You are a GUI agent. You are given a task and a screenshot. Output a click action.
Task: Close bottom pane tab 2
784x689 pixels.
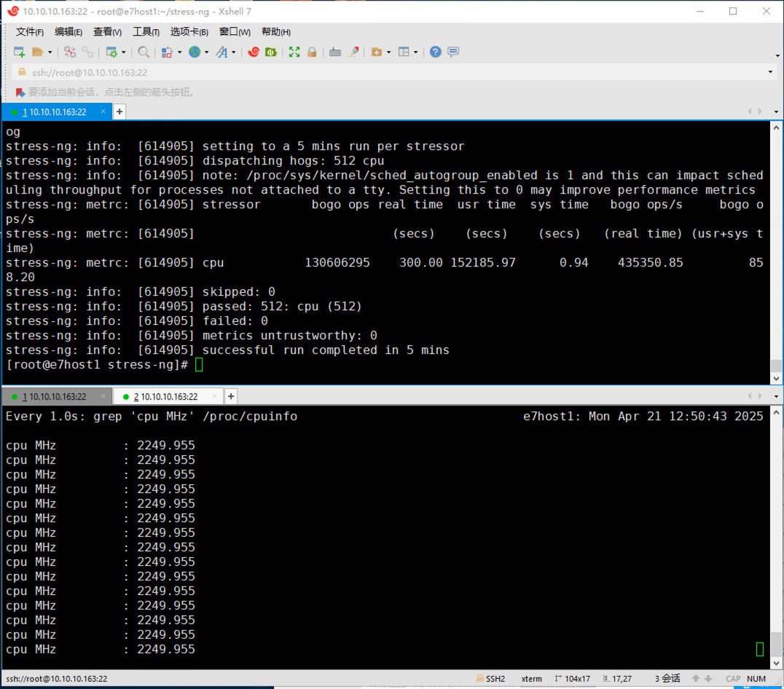pyautogui.click(x=214, y=396)
